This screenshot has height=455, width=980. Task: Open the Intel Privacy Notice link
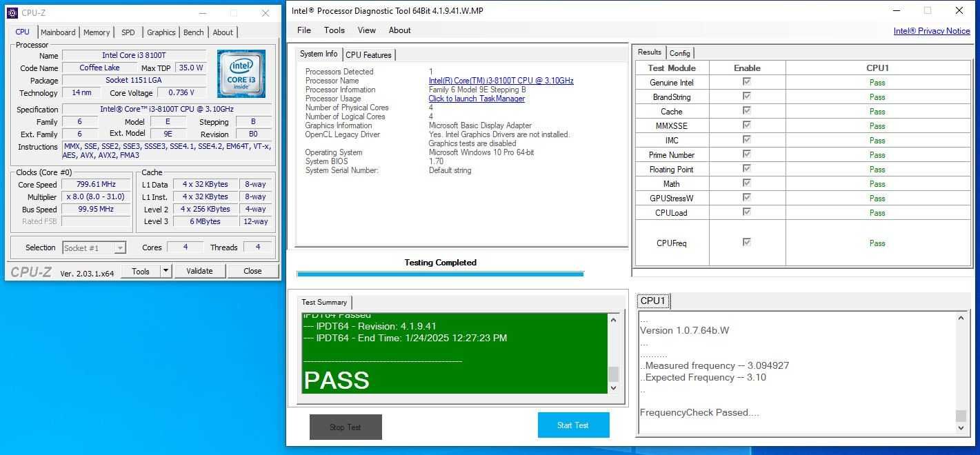pyautogui.click(x=932, y=31)
